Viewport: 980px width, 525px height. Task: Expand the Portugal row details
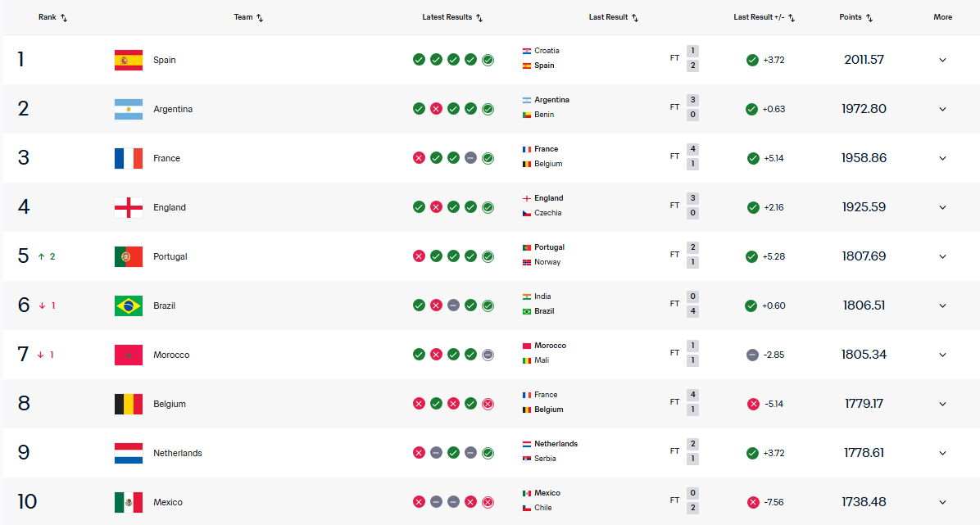pyautogui.click(x=942, y=257)
